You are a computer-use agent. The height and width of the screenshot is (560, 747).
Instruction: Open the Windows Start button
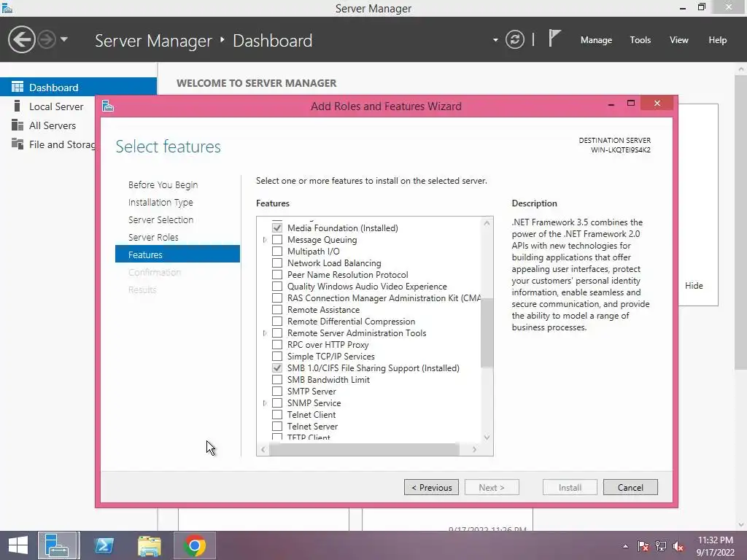click(x=18, y=545)
